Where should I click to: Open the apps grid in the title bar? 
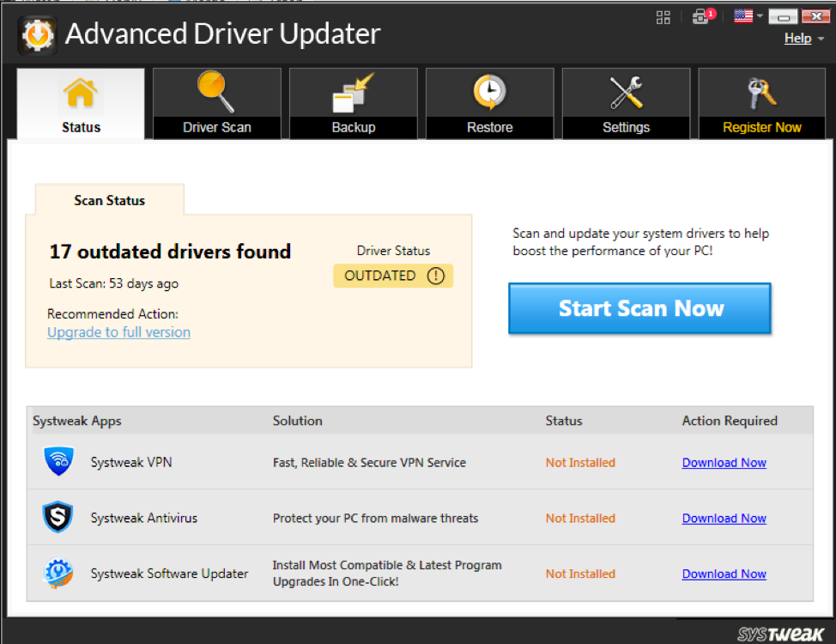(x=663, y=16)
